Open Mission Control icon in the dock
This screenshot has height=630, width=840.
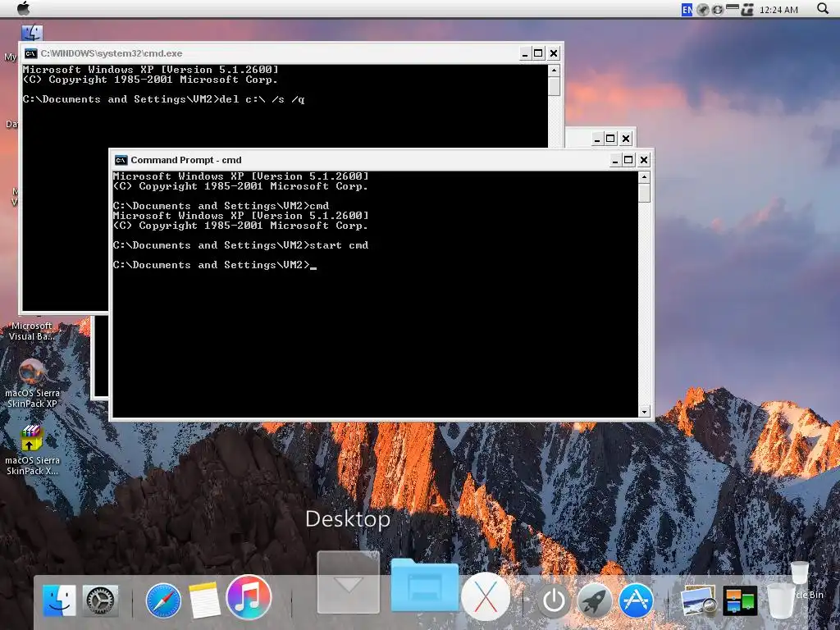739,600
